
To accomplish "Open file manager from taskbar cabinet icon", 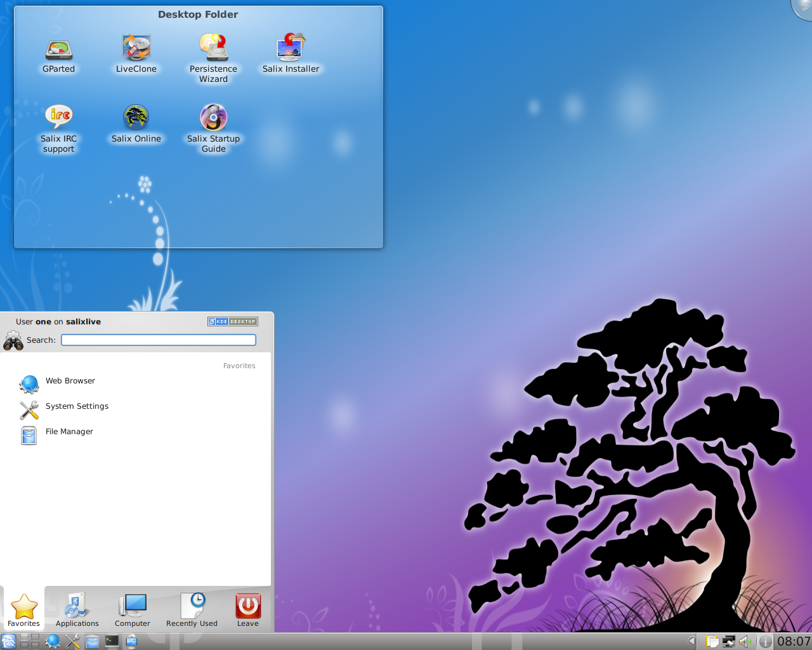I will click(92, 642).
